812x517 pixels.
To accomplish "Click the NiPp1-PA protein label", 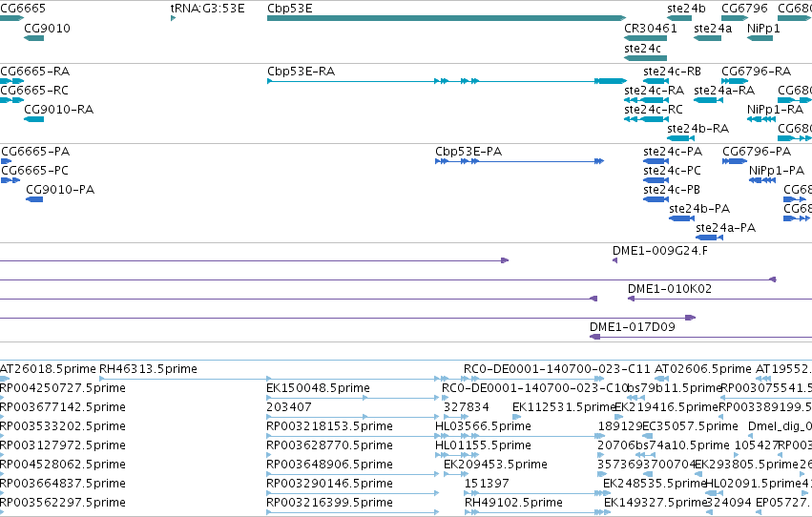I will click(x=777, y=170).
